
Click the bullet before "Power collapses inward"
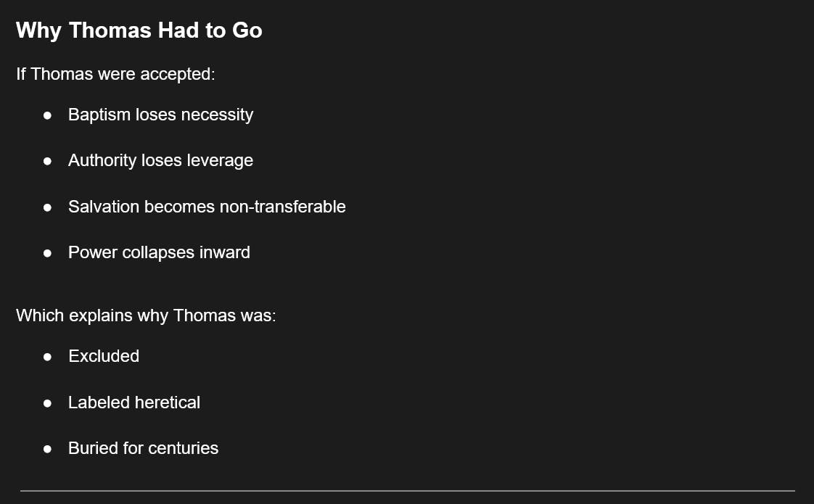click(x=47, y=253)
